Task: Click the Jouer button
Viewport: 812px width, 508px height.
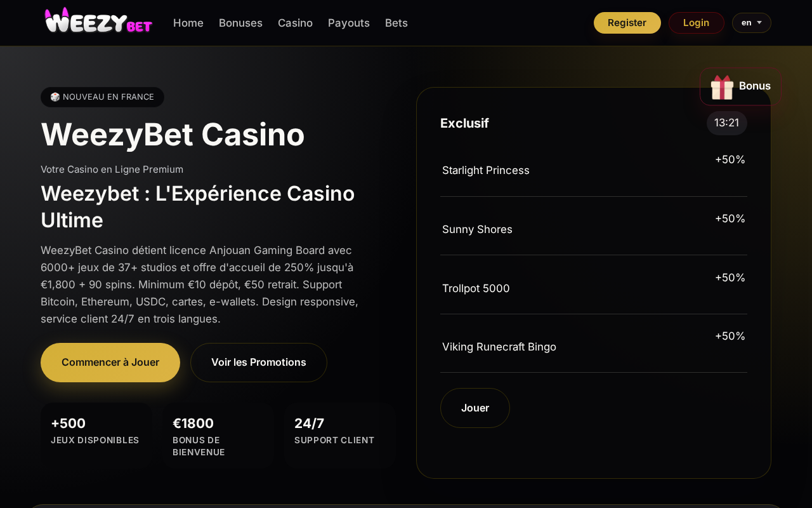Action: pos(475,408)
